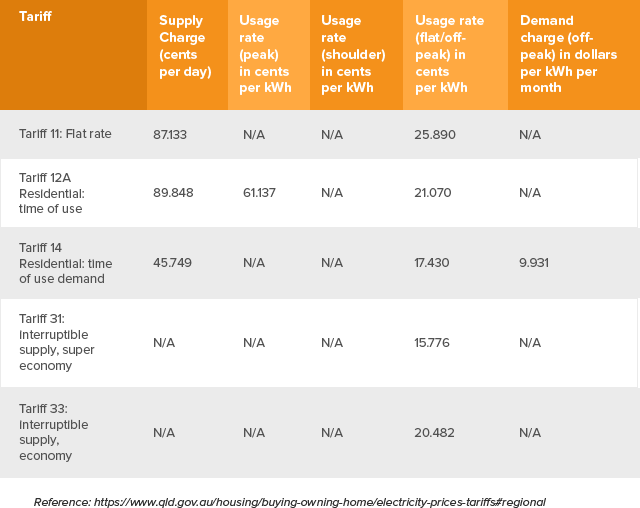Select the Usage rate (flat/off-peak) header

449,54
